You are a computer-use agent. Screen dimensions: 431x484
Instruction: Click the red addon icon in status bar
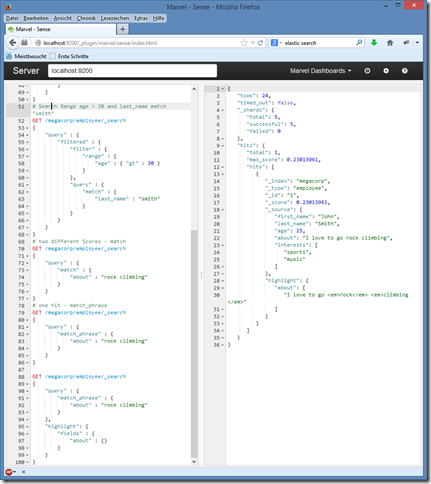coord(9,472)
